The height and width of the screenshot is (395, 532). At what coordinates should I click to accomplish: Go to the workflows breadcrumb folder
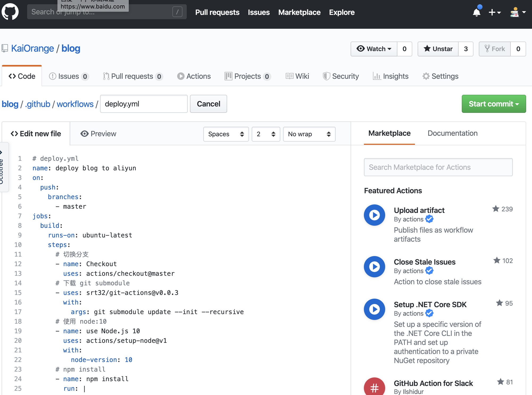pyautogui.click(x=75, y=104)
